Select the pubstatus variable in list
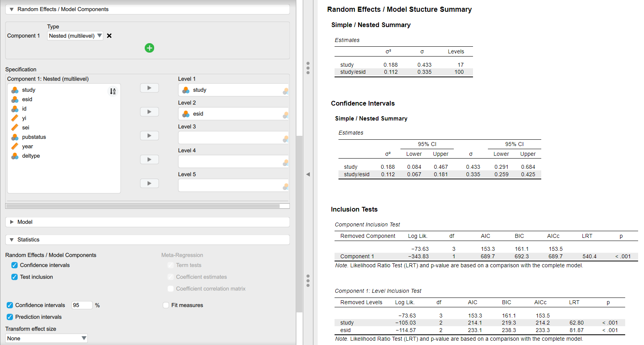 point(34,137)
